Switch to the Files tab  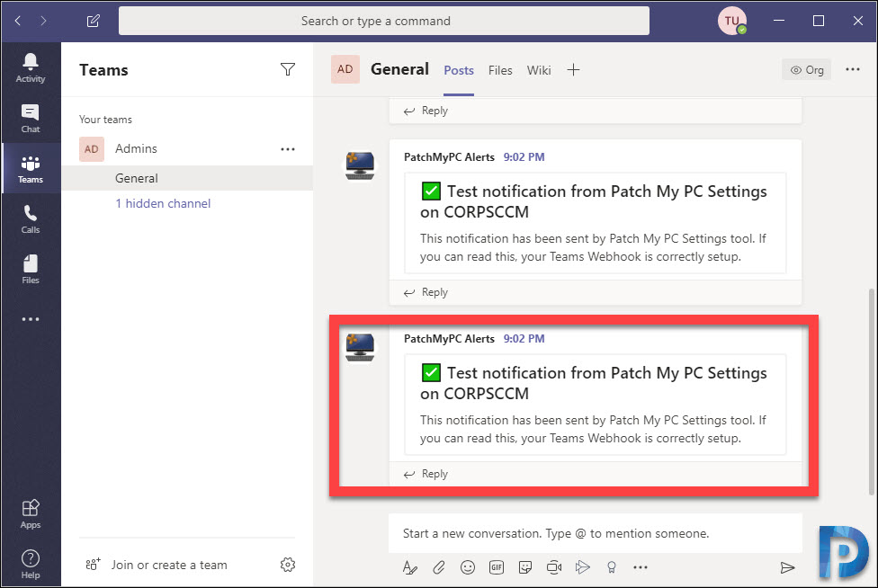tap(500, 70)
